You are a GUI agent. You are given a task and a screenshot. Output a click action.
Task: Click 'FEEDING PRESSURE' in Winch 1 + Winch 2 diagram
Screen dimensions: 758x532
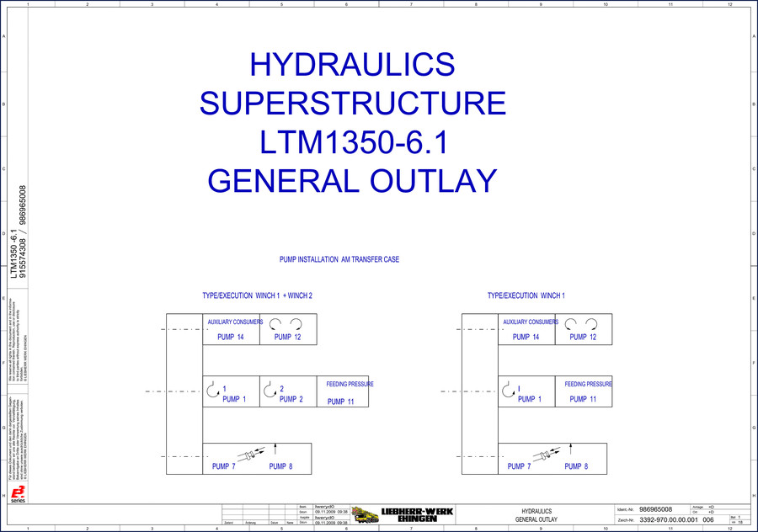350,384
